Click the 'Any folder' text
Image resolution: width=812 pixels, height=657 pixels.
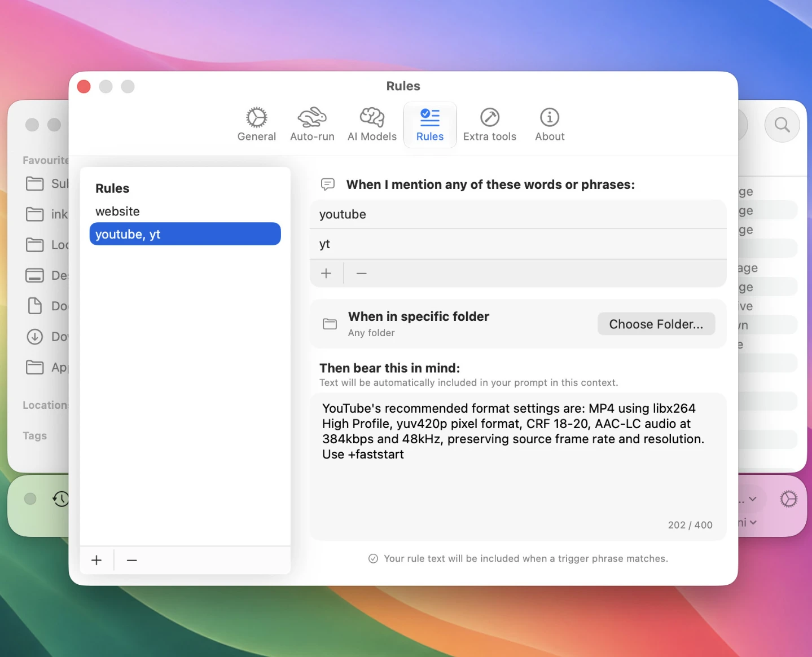[371, 333]
